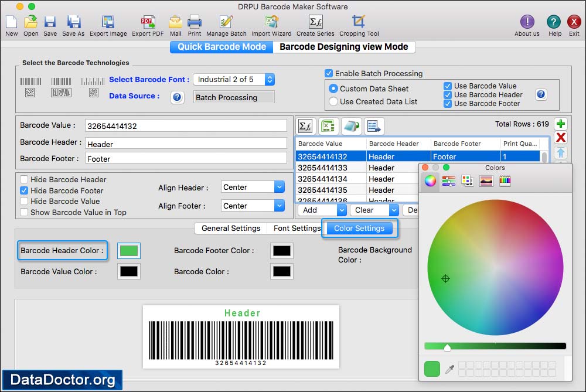Select Use Created Data List option
The image size is (586, 392).
333,101
